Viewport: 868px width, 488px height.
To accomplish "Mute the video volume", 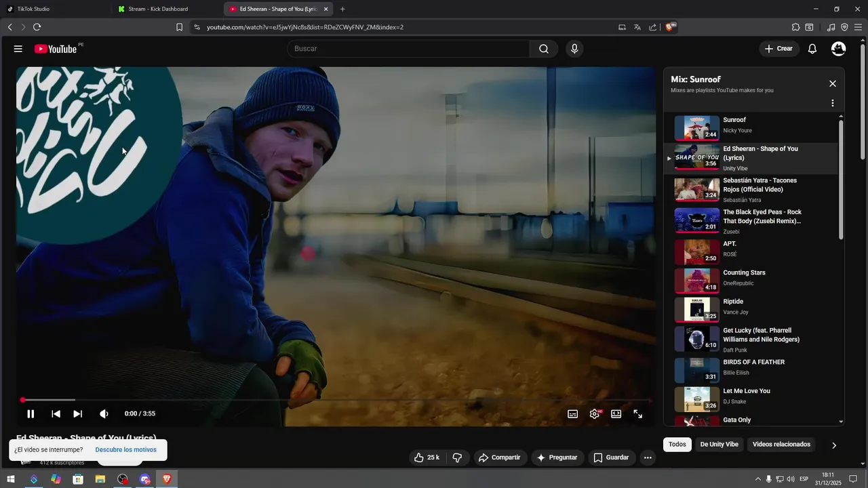I will pyautogui.click(x=104, y=414).
